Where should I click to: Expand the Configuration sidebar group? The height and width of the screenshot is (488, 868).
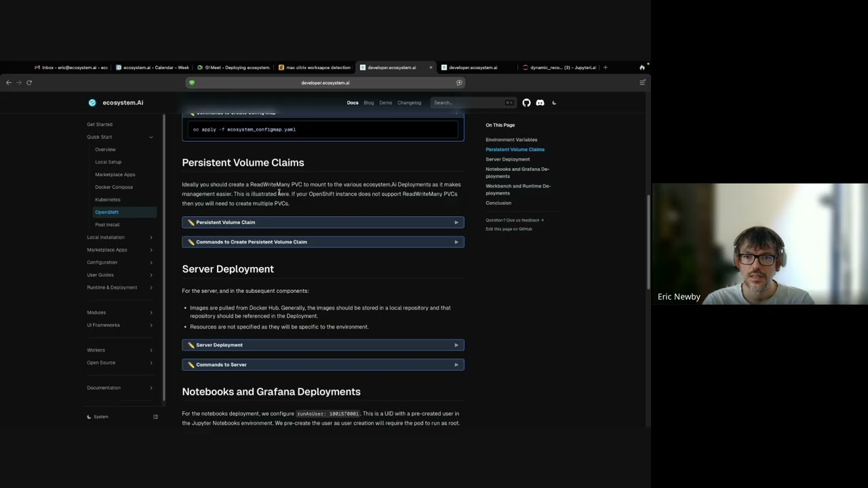pos(120,262)
